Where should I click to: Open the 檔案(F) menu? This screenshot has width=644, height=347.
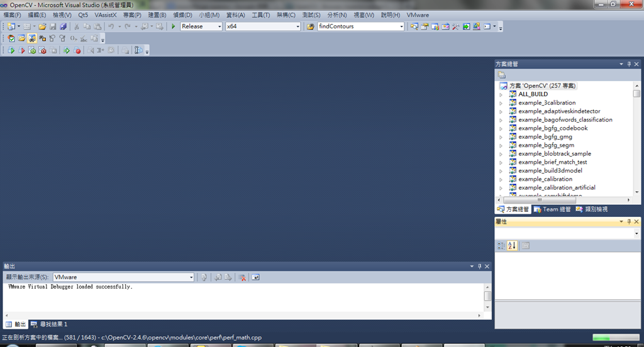[13, 15]
